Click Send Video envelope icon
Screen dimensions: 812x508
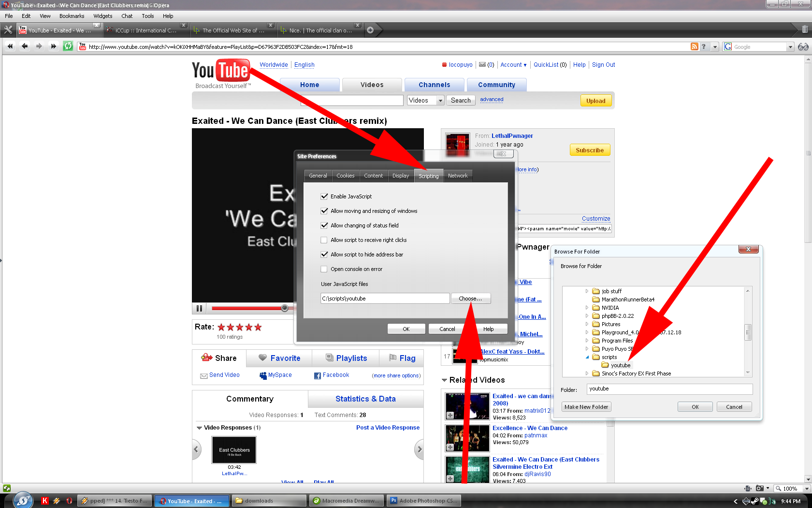point(204,375)
